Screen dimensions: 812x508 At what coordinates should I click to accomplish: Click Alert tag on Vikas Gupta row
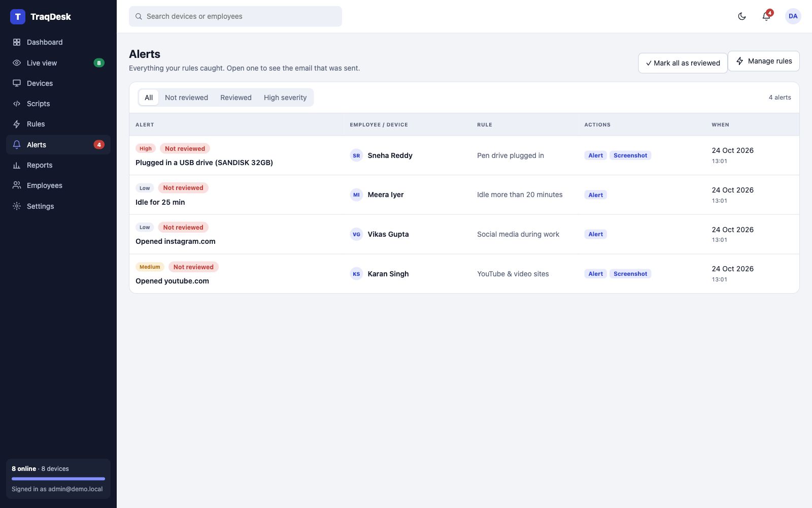coord(596,234)
